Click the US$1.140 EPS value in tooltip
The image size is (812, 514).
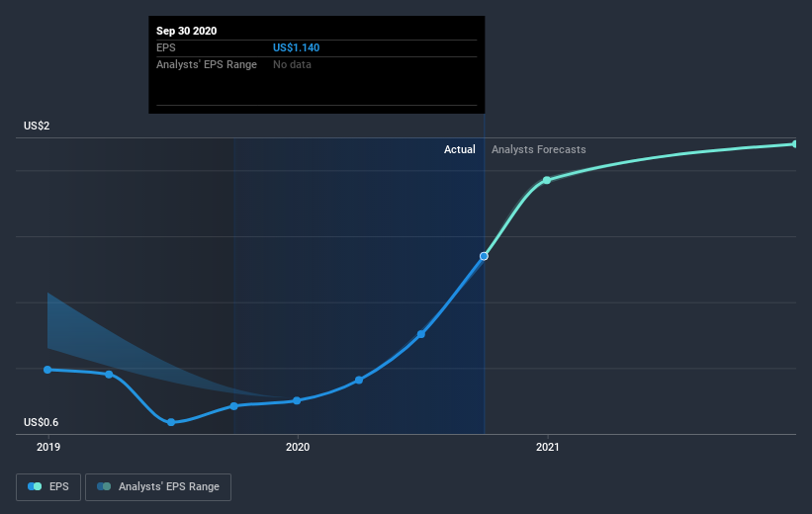tap(296, 47)
